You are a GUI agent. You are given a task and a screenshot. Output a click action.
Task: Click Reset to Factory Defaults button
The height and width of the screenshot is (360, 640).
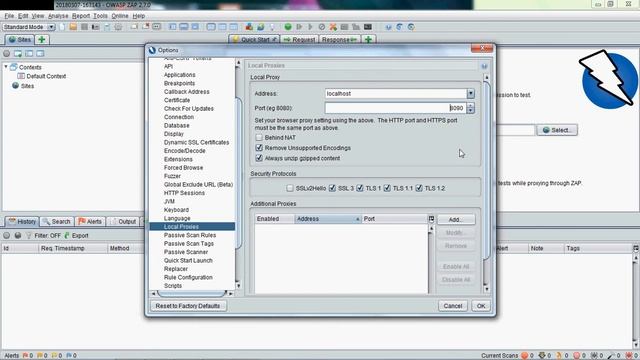pyautogui.click(x=188, y=306)
